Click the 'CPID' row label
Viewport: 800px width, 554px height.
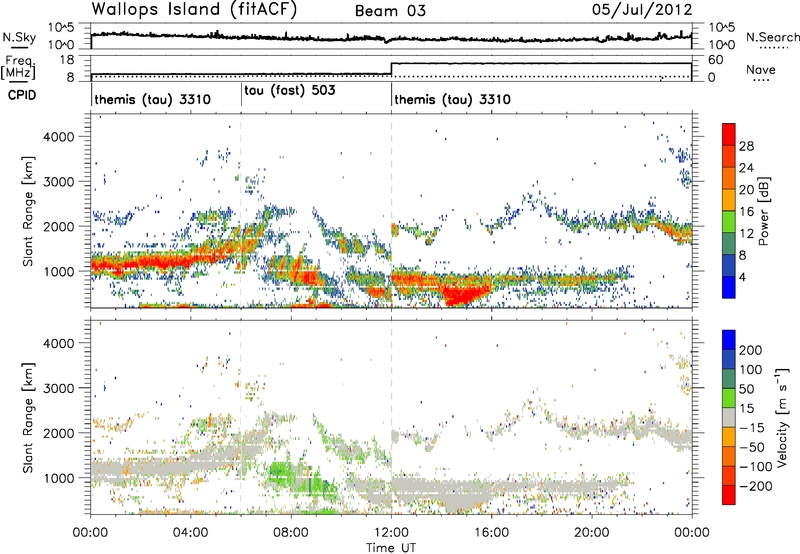(x=22, y=95)
